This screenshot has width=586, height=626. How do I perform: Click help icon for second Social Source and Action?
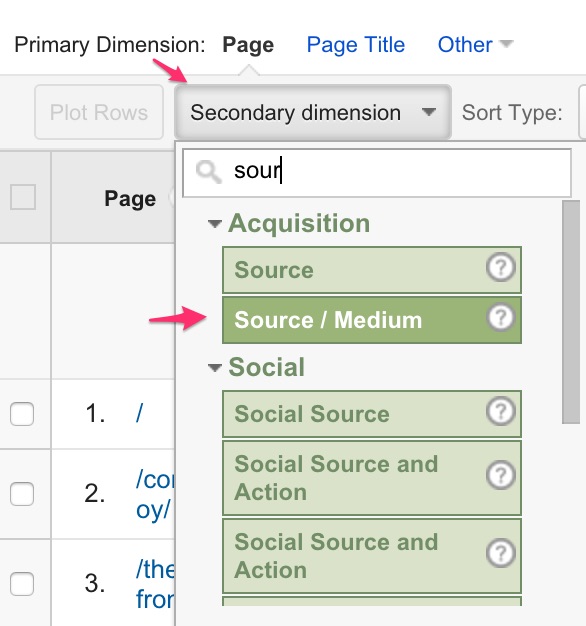[x=501, y=553]
